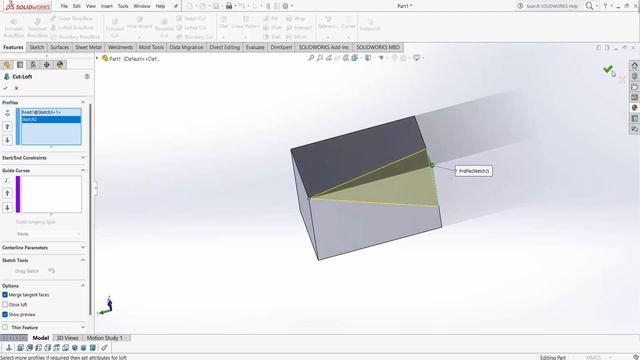Click the Print icon in the toolbar
The height and width of the screenshot is (360, 640).
(x=229, y=6)
